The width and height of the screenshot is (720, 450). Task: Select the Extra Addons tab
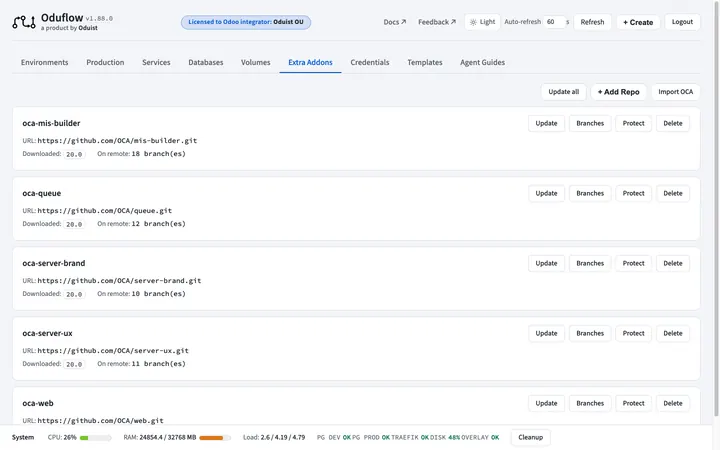click(x=310, y=62)
